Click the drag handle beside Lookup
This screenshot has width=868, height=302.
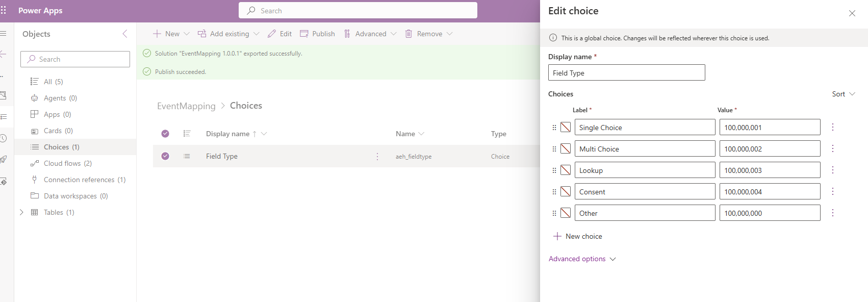click(554, 170)
